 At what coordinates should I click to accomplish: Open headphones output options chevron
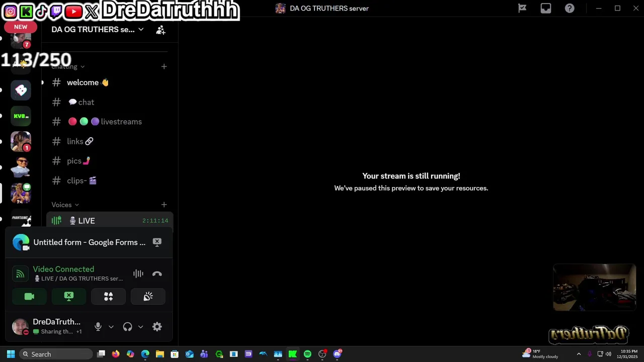tap(140, 327)
